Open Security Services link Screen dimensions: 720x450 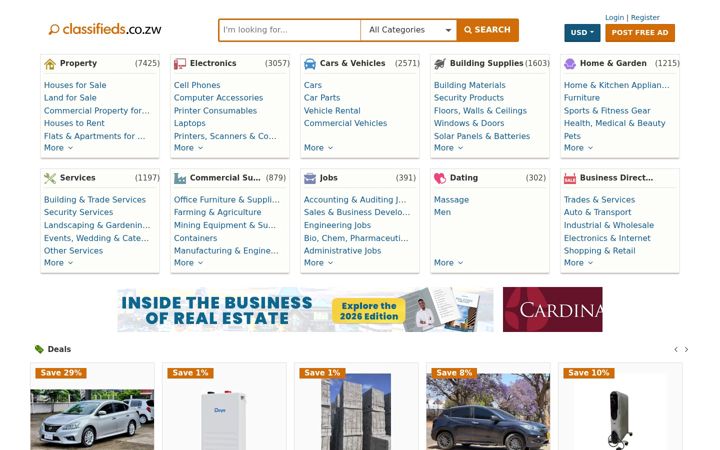[79, 212]
